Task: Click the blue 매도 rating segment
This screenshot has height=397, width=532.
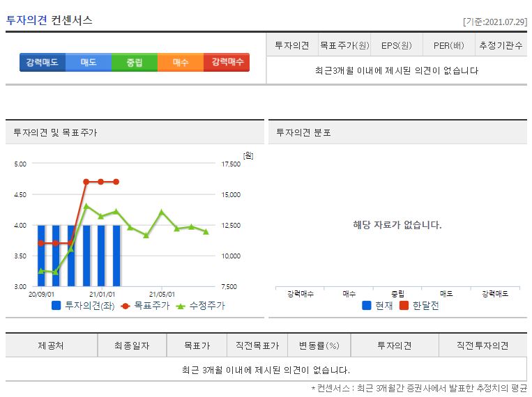Action: click(89, 63)
